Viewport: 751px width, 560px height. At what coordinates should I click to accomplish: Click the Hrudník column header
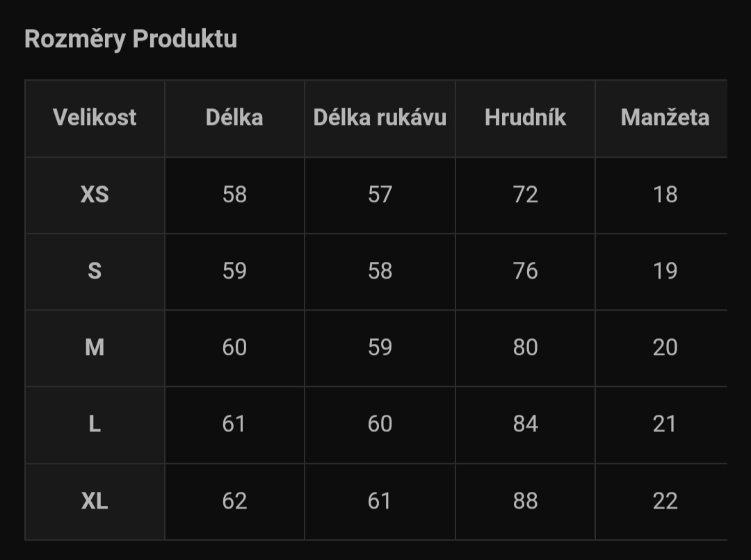click(526, 117)
